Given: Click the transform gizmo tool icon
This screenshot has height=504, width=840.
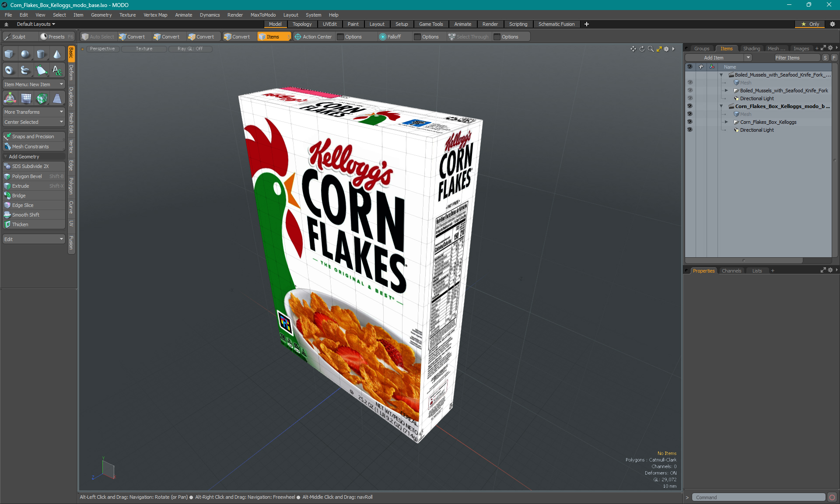Looking at the screenshot, I should point(10,98).
